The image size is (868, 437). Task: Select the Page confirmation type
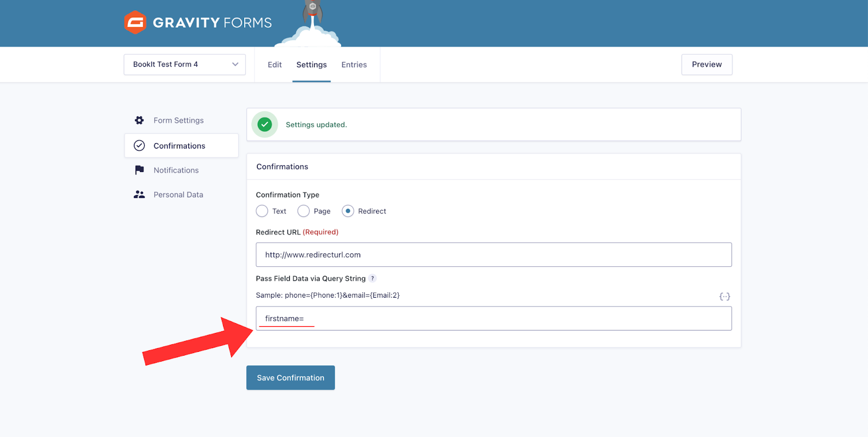[x=303, y=211]
